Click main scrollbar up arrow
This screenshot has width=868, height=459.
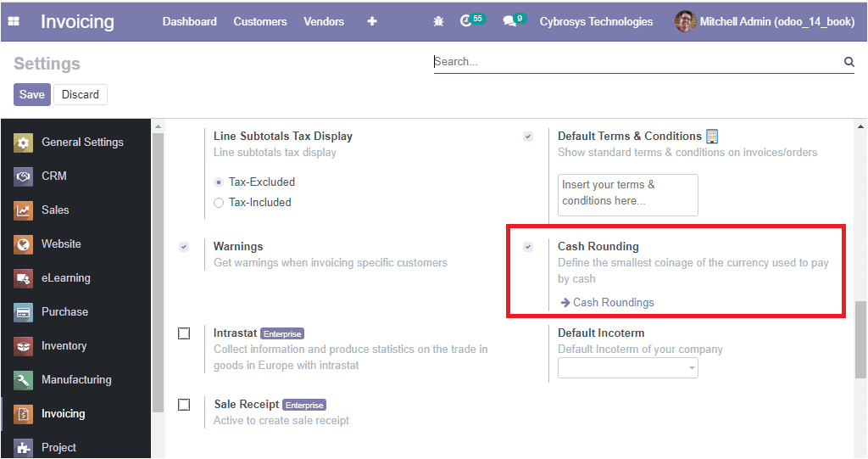(x=860, y=126)
